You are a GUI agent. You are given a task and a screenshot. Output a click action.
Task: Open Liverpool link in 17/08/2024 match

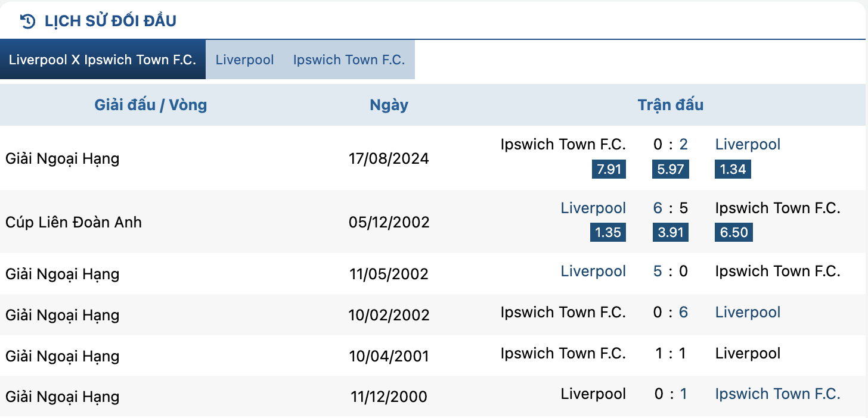tap(748, 144)
